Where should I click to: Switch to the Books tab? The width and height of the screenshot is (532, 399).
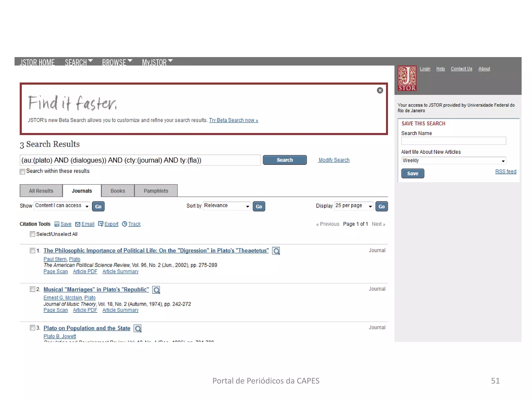118,191
